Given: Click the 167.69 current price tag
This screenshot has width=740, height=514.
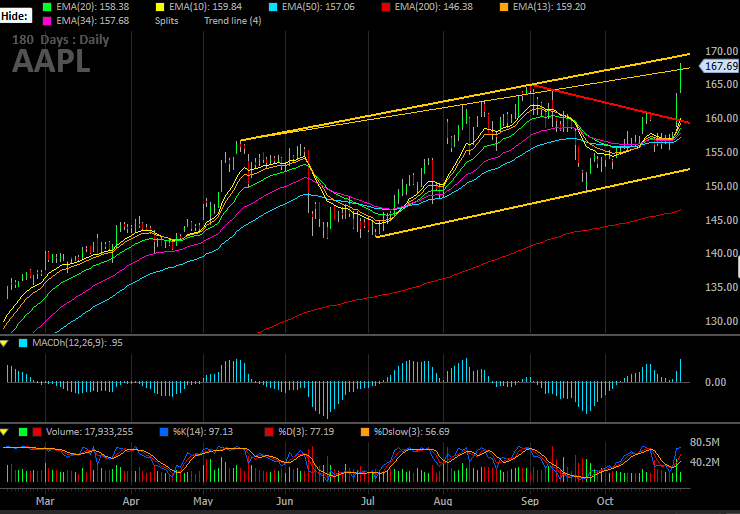Looking at the screenshot, I should pos(721,66).
